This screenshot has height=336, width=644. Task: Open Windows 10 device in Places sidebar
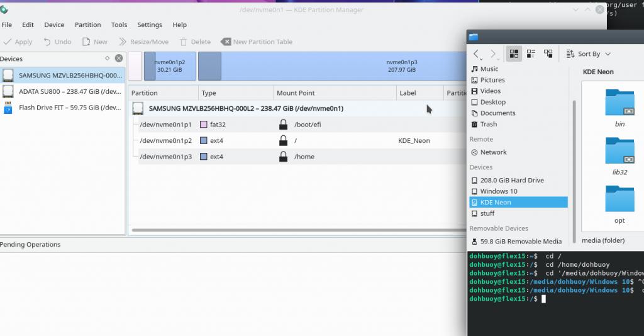tap(499, 191)
